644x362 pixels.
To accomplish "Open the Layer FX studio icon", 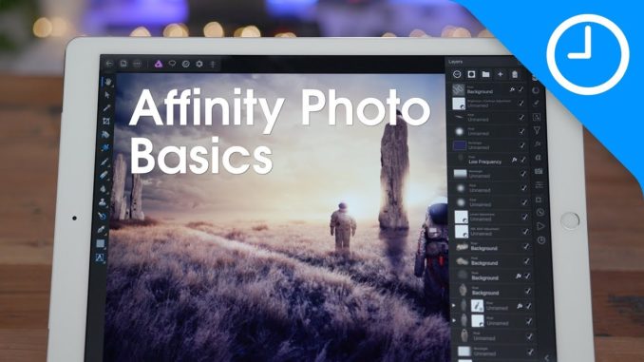I will click(538, 144).
